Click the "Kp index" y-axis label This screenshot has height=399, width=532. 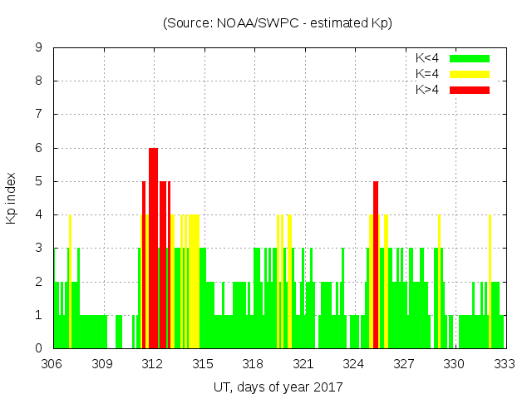coord(12,198)
